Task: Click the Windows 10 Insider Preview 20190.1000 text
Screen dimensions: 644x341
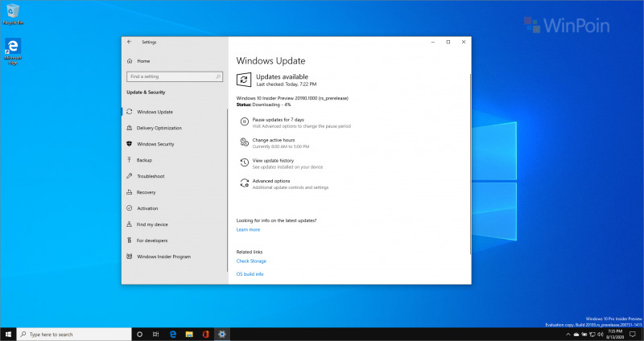Action: [292, 98]
